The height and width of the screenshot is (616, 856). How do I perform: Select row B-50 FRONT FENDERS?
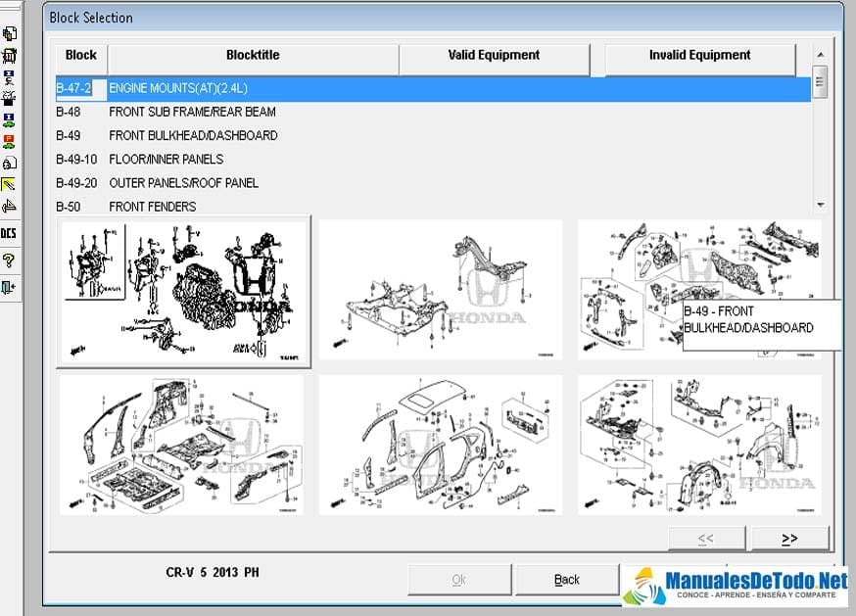[433, 207]
